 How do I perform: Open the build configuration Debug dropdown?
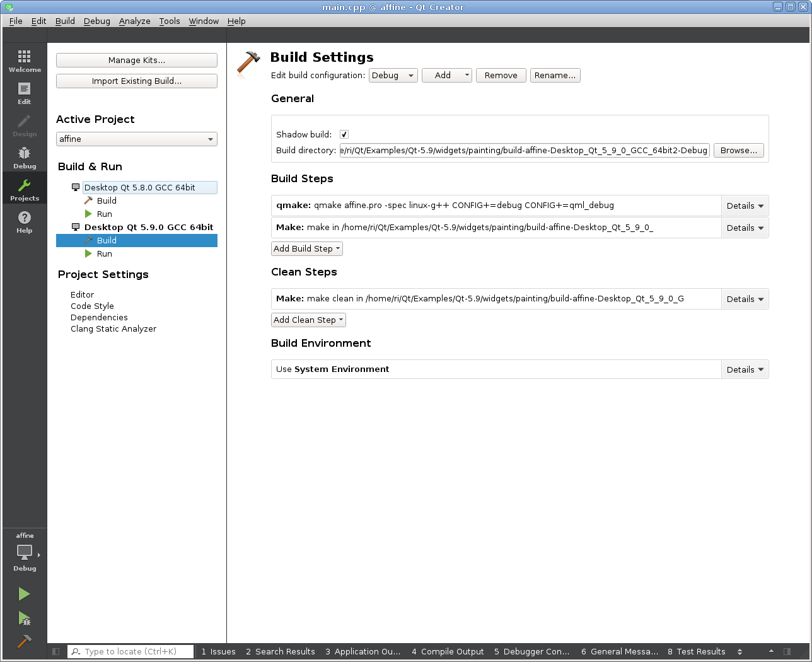coord(393,75)
